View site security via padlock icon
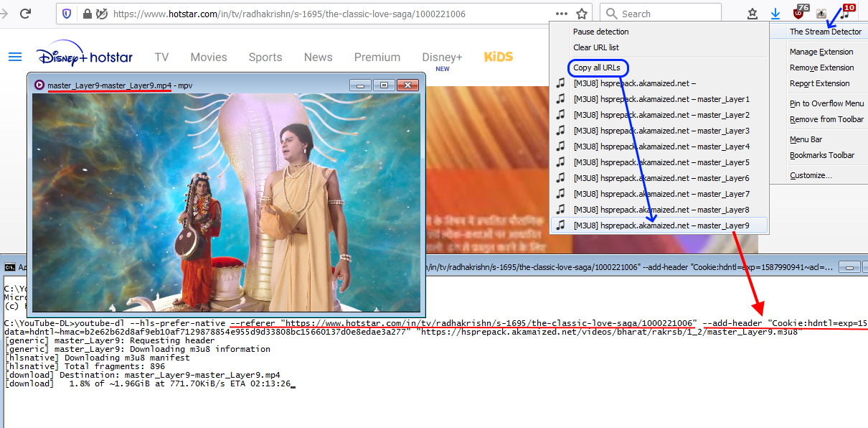868x428 pixels. (x=88, y=14)
